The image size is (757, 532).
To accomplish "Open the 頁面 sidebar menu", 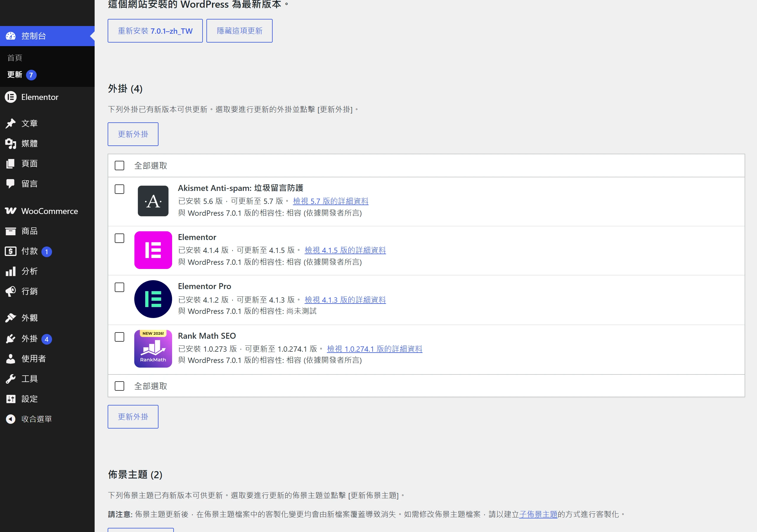I will [47, 163].
